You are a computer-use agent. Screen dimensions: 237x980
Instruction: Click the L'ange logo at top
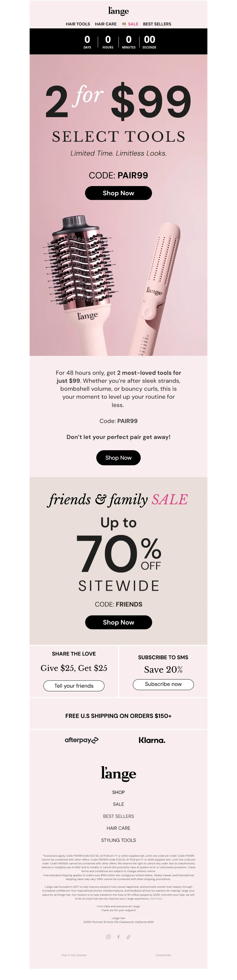point(118,11)
